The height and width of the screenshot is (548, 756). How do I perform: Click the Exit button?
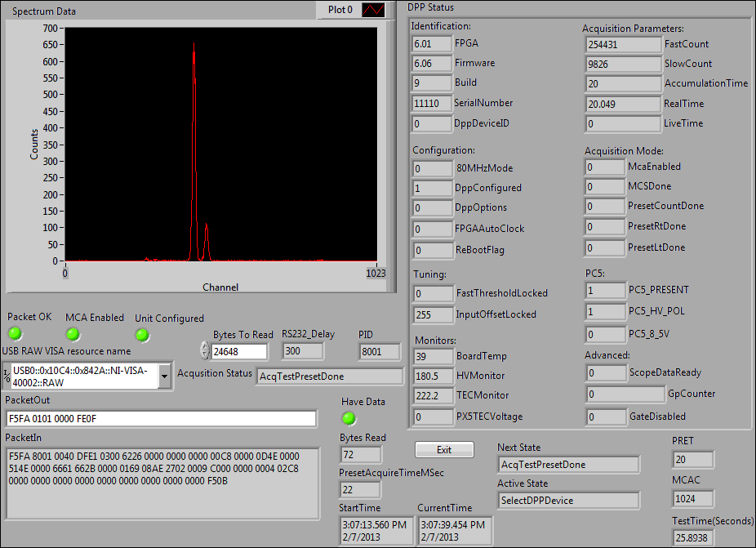point(444,449)
